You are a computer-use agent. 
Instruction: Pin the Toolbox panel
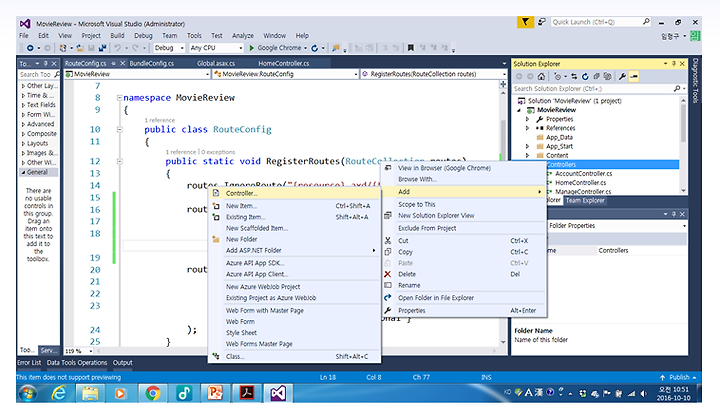pos(45,63)
